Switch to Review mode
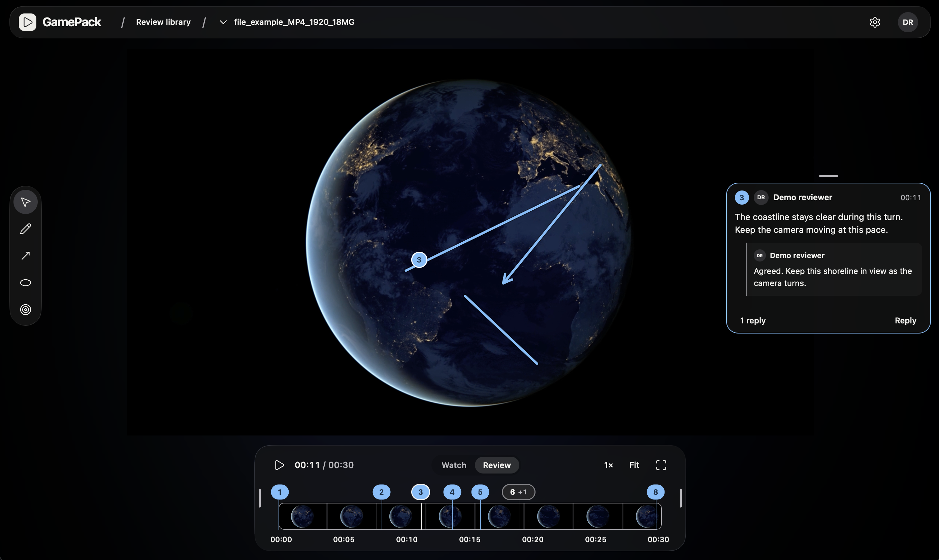 496,465
